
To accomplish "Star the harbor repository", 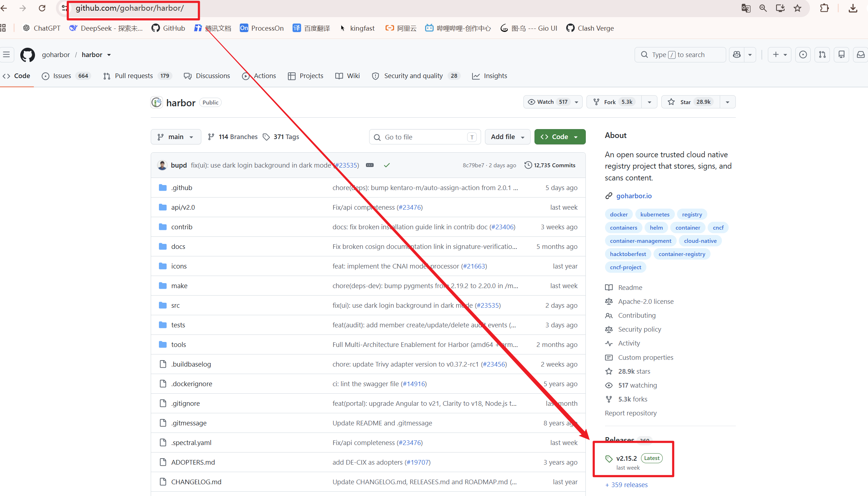I will point(691,102).
